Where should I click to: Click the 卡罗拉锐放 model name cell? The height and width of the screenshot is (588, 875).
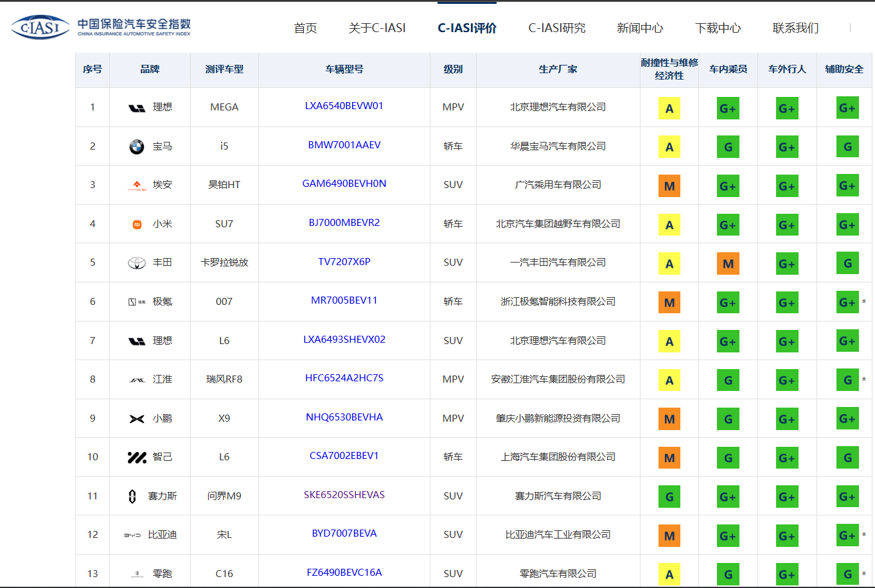pos(224,263)
